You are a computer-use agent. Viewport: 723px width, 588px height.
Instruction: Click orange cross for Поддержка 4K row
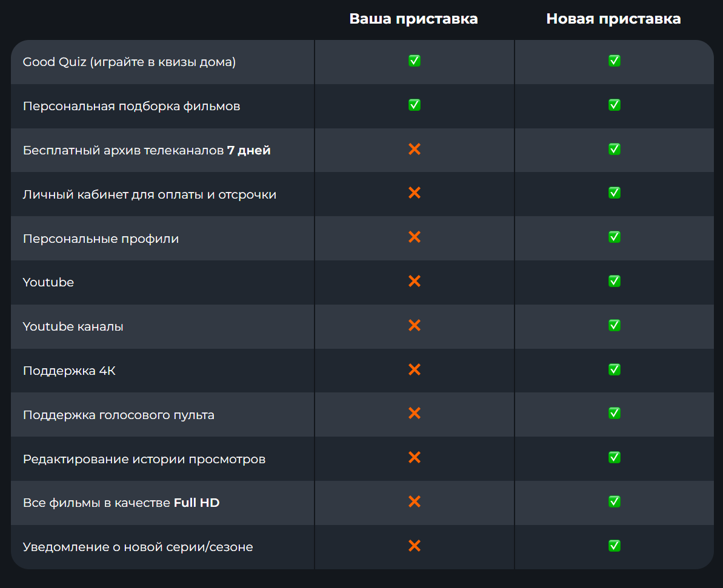(x=414, y=369)
